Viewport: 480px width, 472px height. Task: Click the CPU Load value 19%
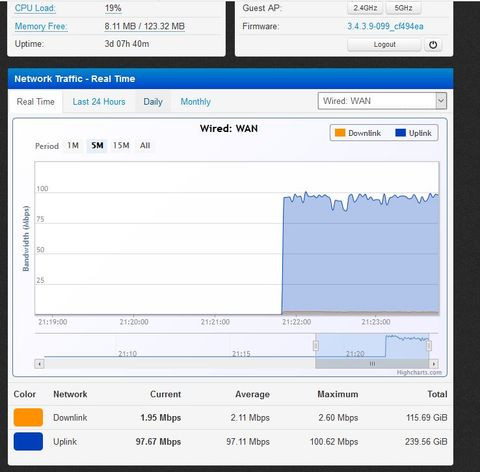point(113,8)
